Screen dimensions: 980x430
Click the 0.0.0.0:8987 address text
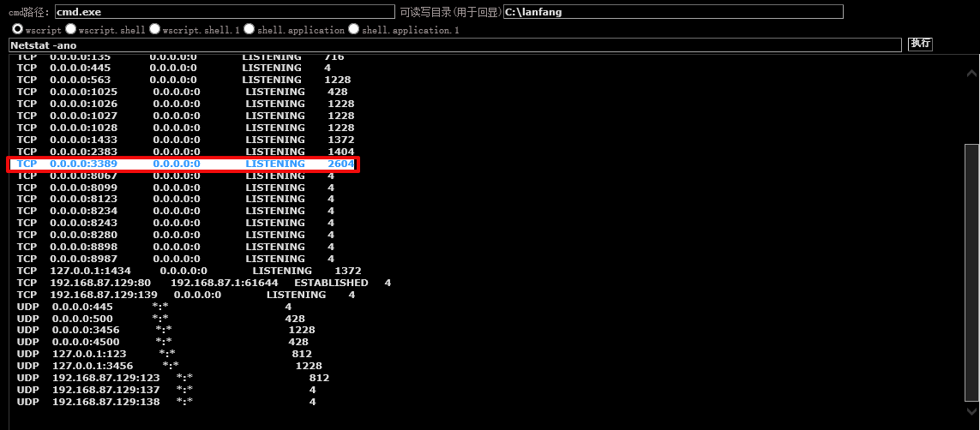[x=84, y=259]
